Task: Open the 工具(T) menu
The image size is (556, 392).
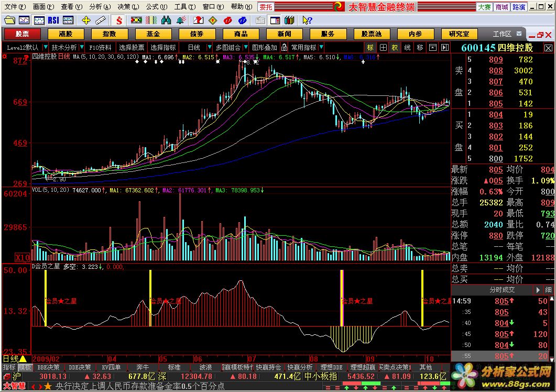Action: click(185, 7)
